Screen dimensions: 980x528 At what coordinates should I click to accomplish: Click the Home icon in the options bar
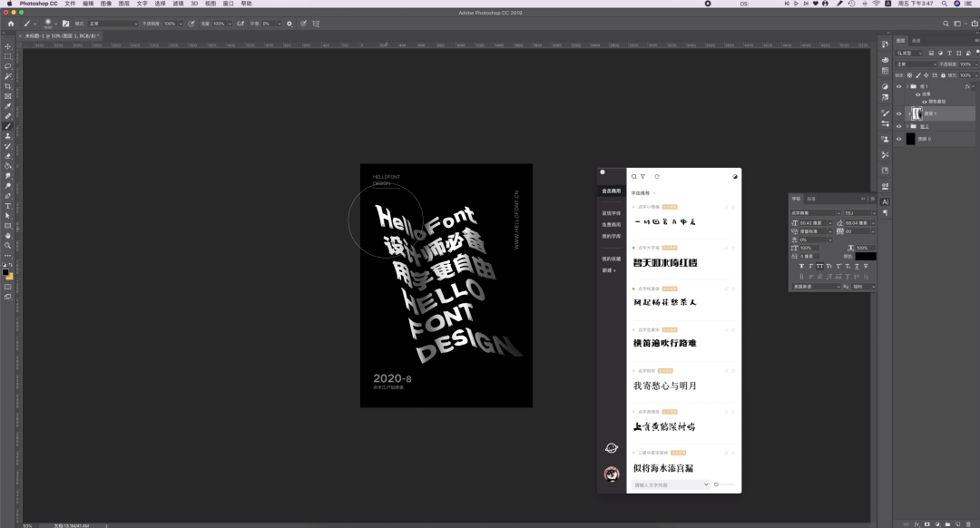pos(10,23)
